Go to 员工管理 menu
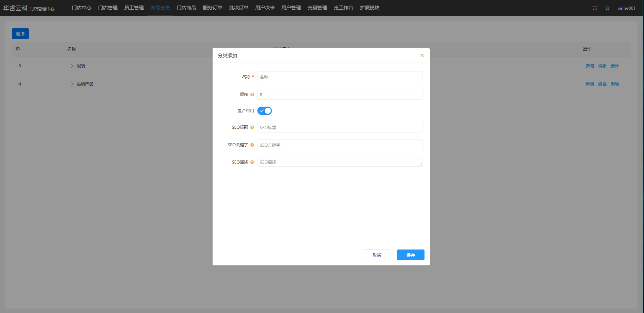The image size is (644, 313). pyautogui.click(x=134, y=8)
